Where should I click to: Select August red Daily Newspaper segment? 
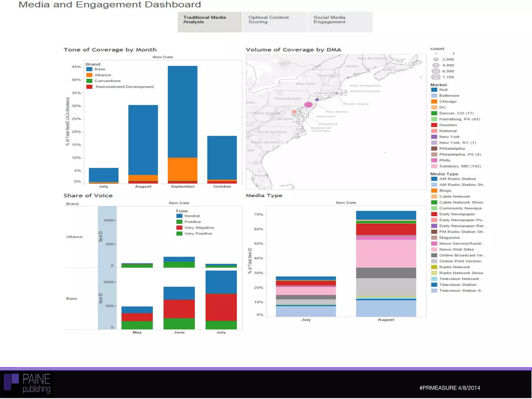tap(386, 229)
